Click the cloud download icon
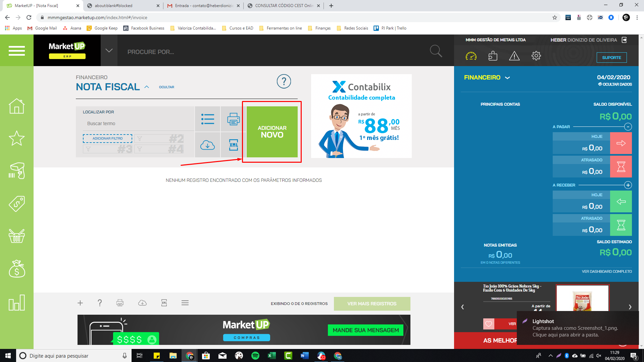 [x=207, y=145]
